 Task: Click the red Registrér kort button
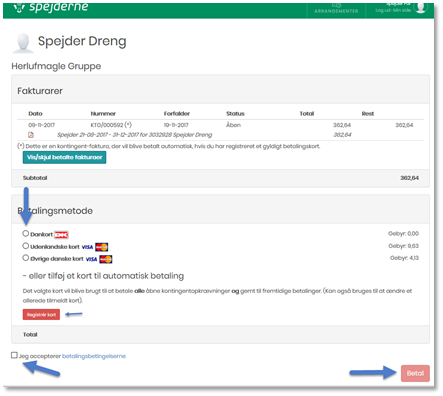click(x=41, y=315)
